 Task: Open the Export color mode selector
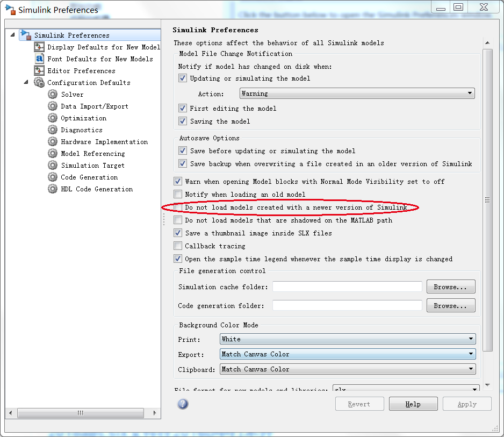348,354
